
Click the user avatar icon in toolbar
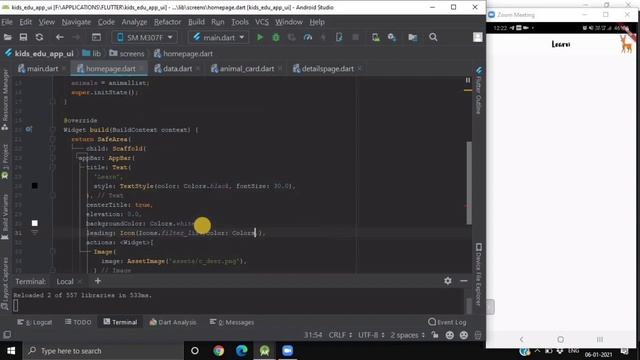[478, 37]
